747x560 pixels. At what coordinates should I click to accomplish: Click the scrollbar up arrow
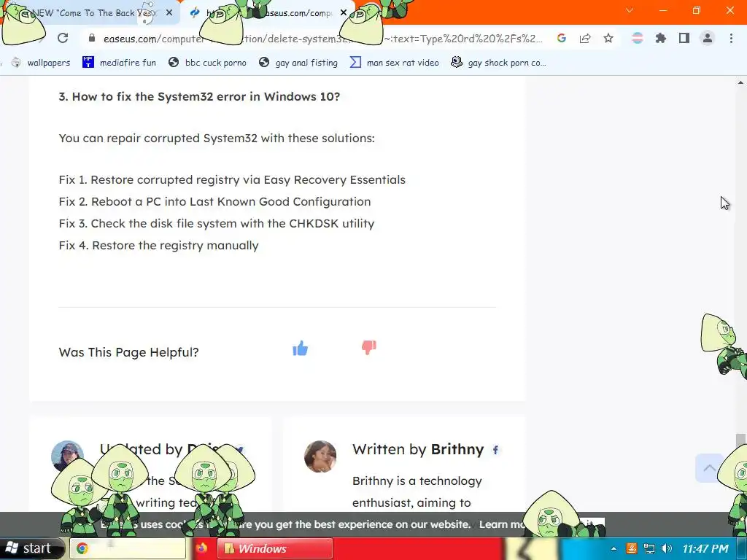pyautogui.click(x=740, y=82)
